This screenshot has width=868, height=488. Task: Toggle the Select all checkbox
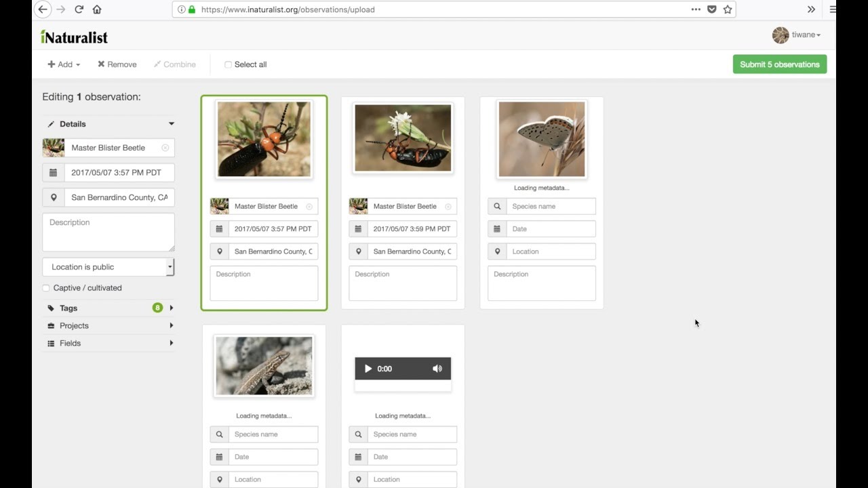228,65
